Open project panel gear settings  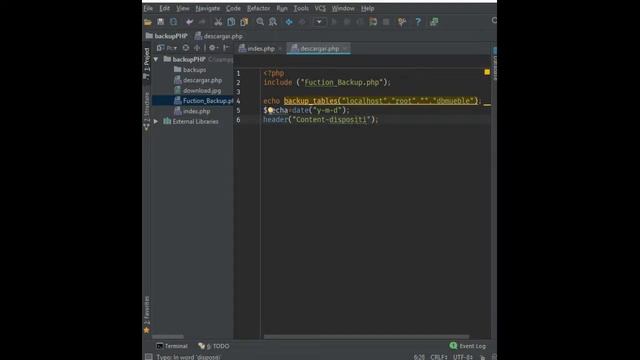(x=213, y=48)
